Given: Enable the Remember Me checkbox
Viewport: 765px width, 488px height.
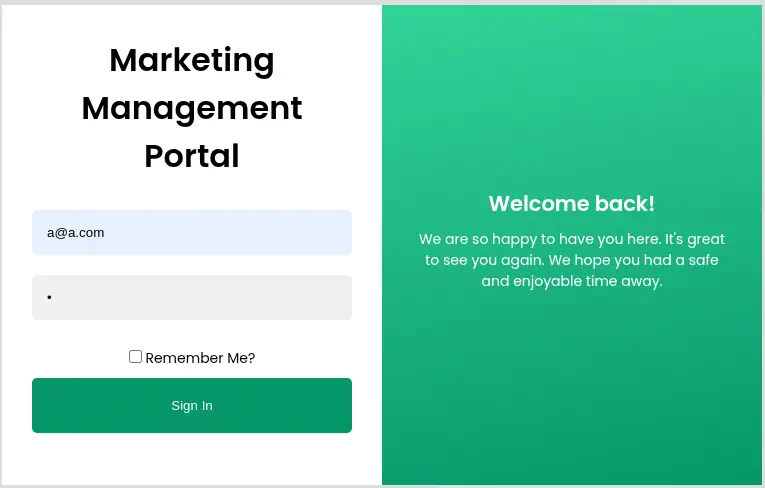Looking at the screenshot, I should click(135, 357).
